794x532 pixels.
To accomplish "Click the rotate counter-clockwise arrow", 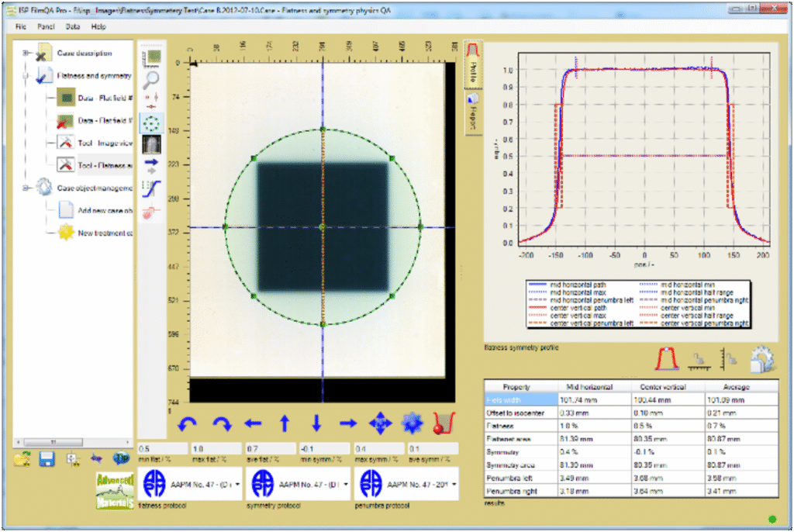I will click(188, 423).
